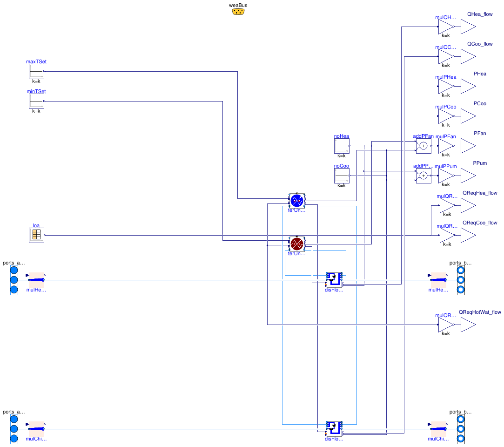The height and width of the screenshot is (447, 504).
Task: Select the PCoo output connector triangle
Action: coord(468,116)
